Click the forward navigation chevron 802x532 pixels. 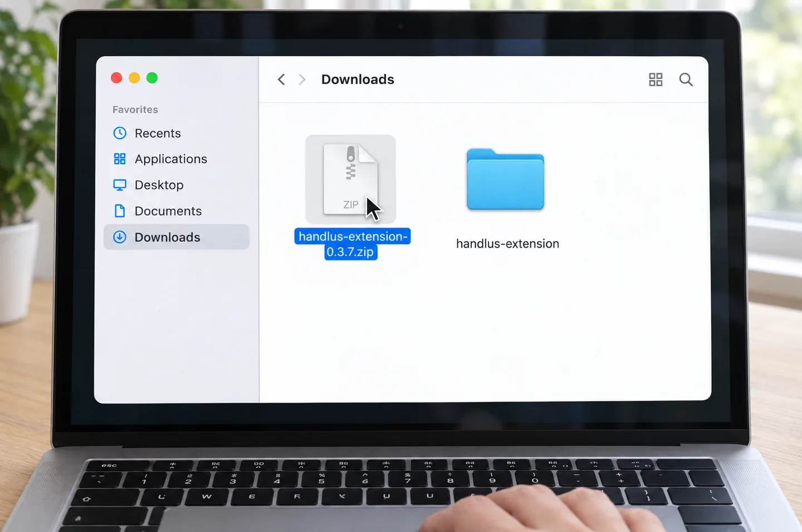point(302,80)
